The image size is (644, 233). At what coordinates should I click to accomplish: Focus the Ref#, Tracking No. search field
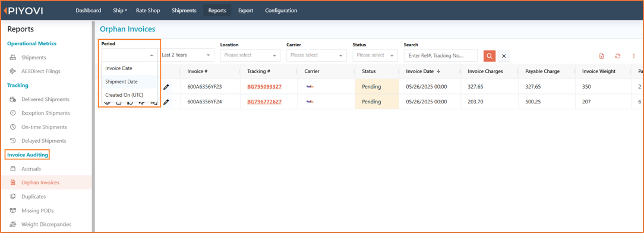coord(441,55)
